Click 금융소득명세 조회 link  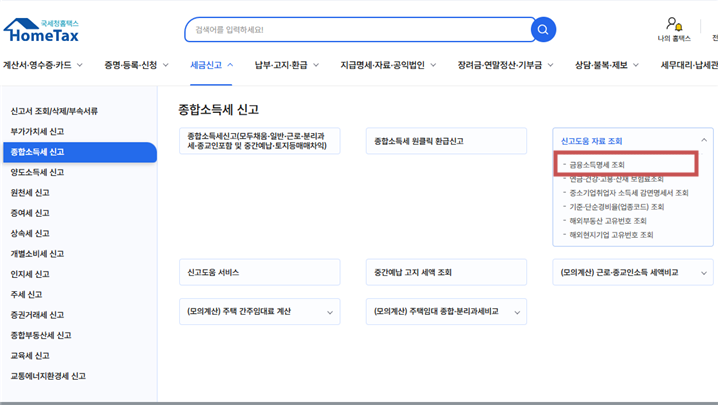[597, 164]
